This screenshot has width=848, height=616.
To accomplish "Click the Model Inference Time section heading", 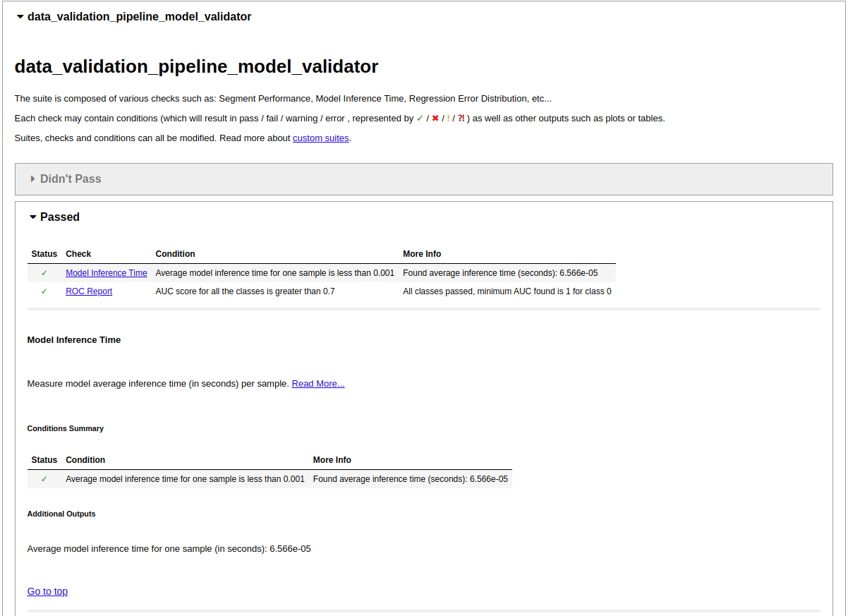I will (73, 339).
